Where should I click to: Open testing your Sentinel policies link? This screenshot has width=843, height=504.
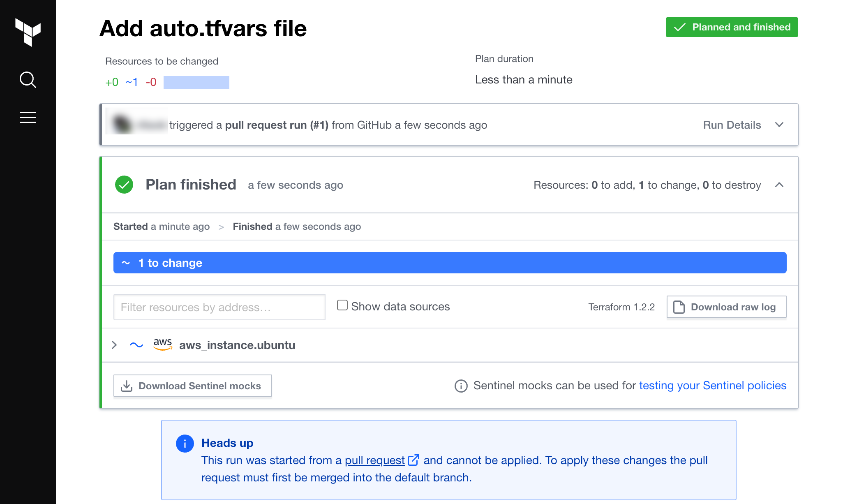(713, 385)
